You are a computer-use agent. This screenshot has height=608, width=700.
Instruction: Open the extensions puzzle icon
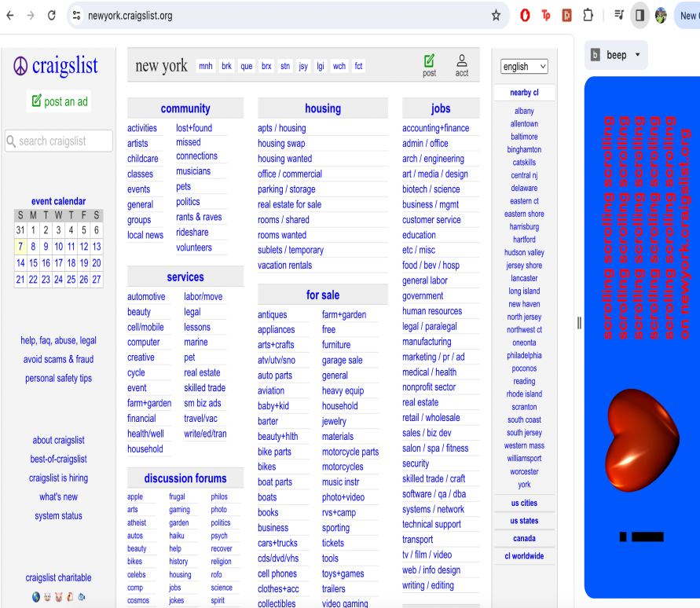click(588, 16)
